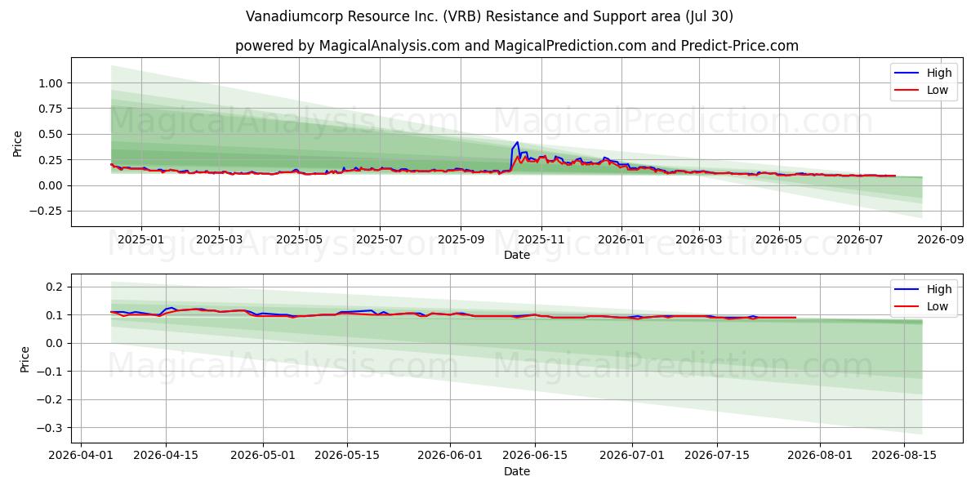Click the '−0.2' y-axis tick in bottom chart

coord(51,399)
